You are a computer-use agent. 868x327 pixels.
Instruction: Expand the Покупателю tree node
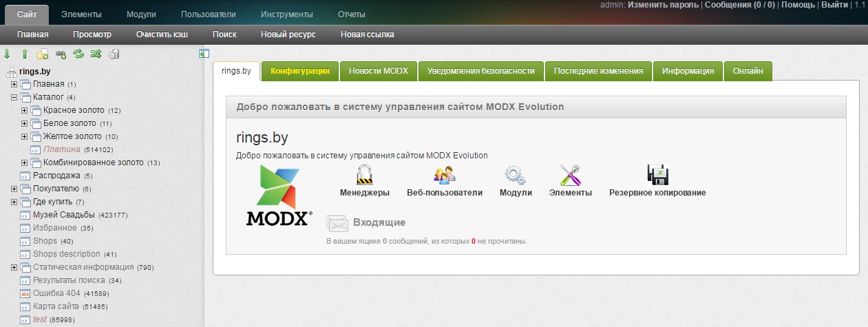14,189
